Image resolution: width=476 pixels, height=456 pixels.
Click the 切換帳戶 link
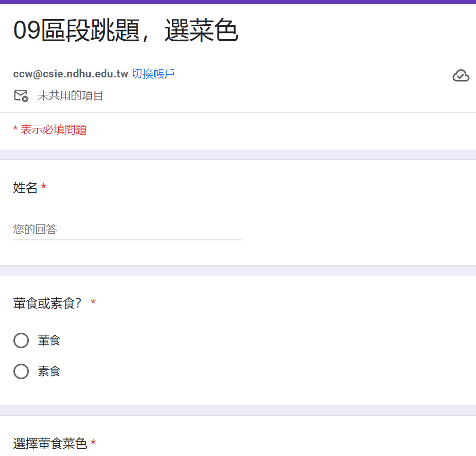click(x=153, y=74)
